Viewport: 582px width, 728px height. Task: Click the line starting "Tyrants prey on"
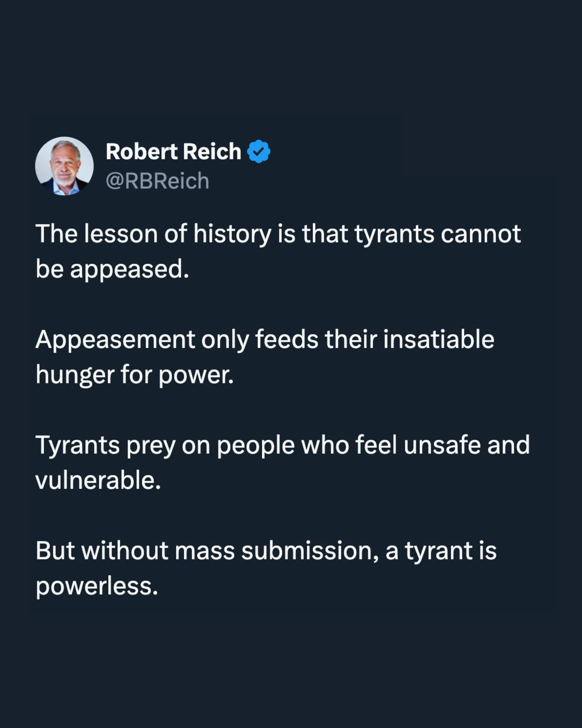(x=282, y=445)
